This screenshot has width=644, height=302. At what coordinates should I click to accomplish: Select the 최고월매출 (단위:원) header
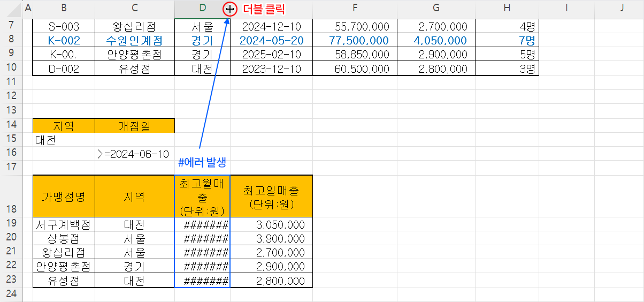(202, 196)
